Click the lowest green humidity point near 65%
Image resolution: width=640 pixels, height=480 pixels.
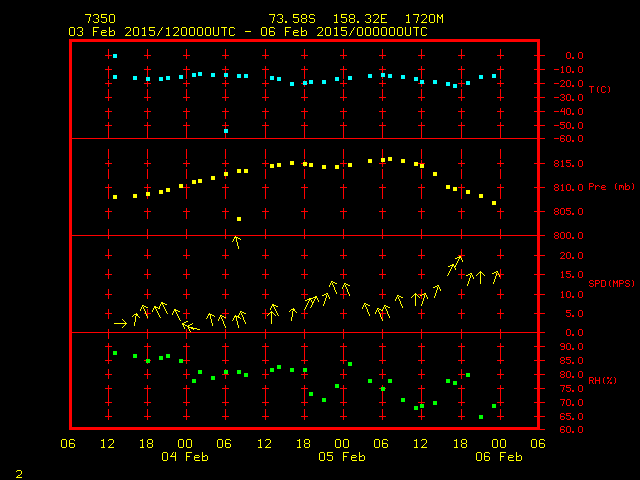pyautogui.click(x=481, y=417)
